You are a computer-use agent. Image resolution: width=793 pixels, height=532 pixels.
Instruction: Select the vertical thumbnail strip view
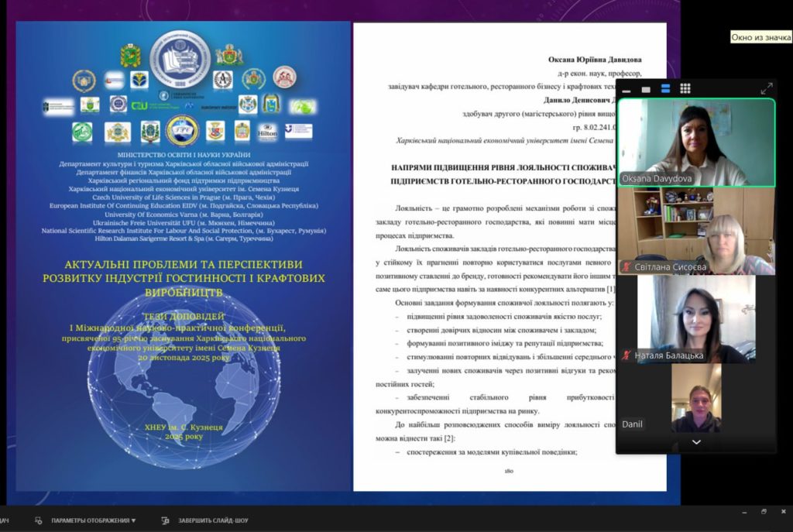pos(665,89)
